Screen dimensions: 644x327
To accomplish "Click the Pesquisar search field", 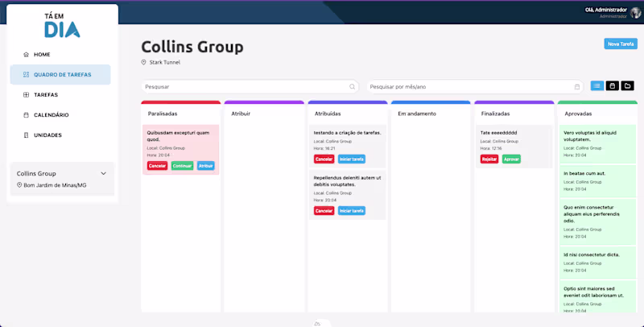I will [250, 87].
